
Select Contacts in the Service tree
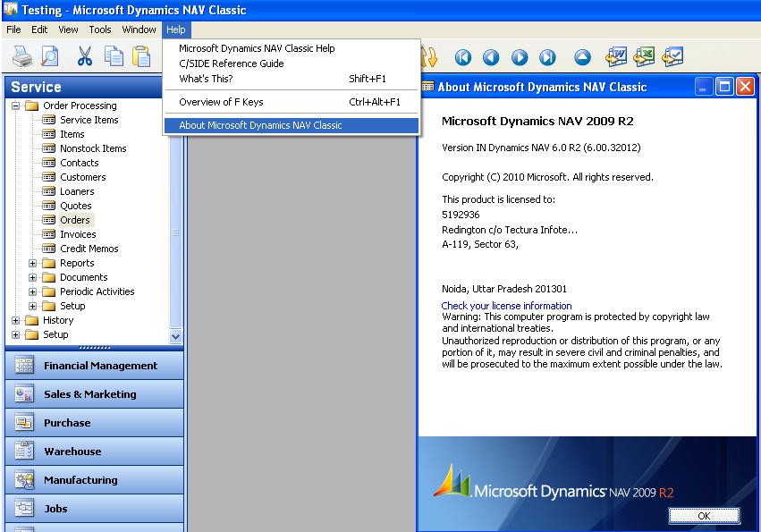click(x=79, y=163)
